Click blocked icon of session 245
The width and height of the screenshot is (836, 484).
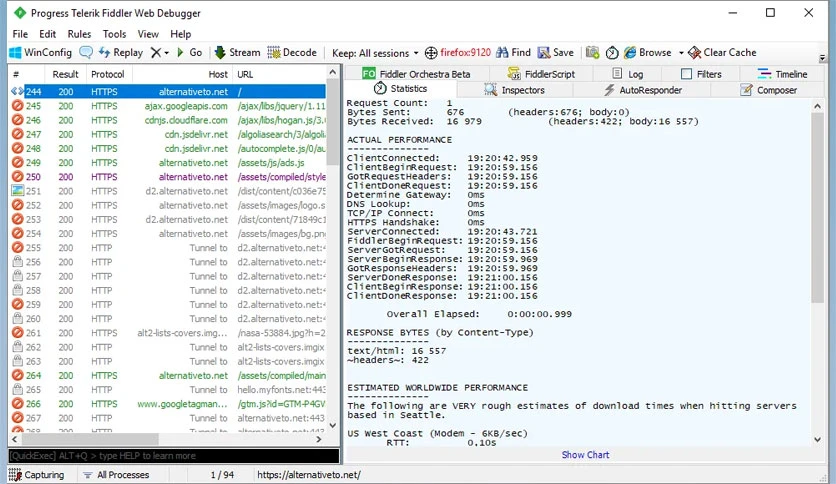click(18, 106)
